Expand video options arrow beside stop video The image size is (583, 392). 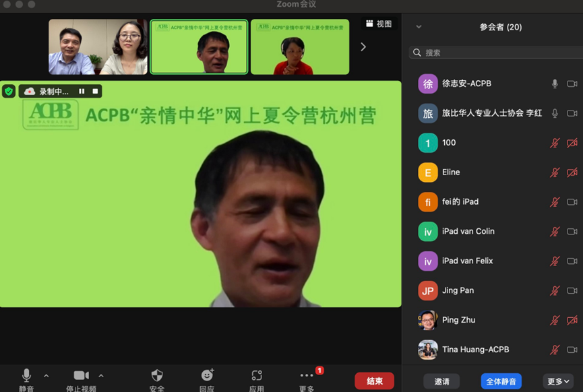pos(101,376)
